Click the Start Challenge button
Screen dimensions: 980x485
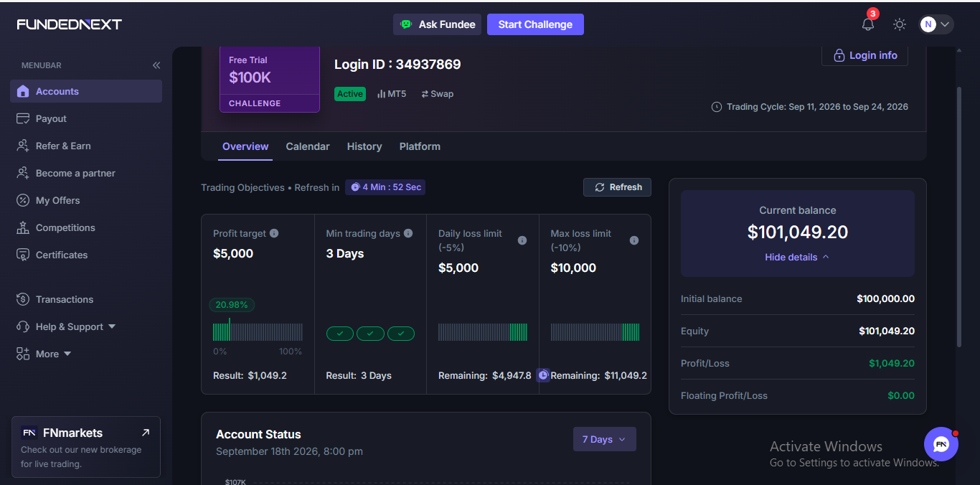coord(535,24)
